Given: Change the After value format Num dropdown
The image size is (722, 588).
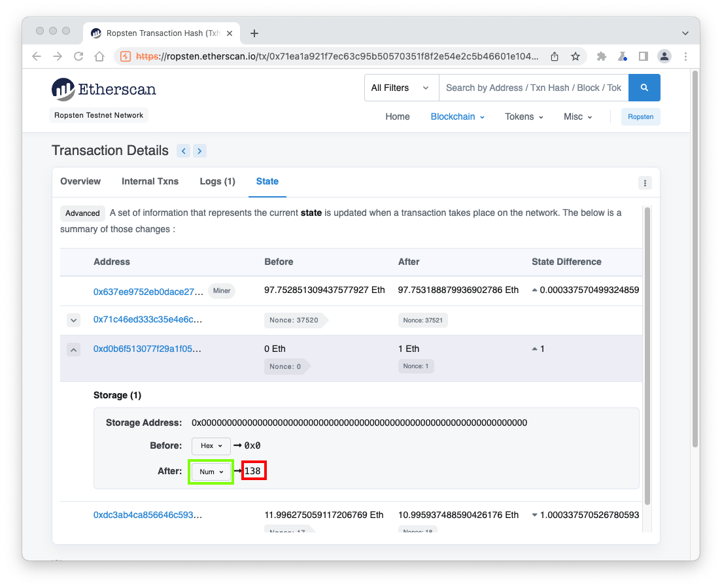Looking at the screenshot, I should (211, 472).
